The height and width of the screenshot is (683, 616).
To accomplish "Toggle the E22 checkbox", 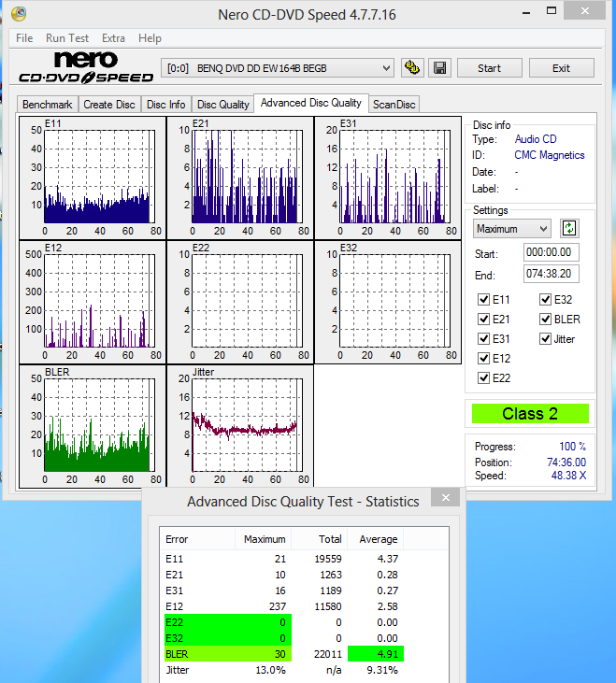I will pyautogui.click(x=483, y=378).
